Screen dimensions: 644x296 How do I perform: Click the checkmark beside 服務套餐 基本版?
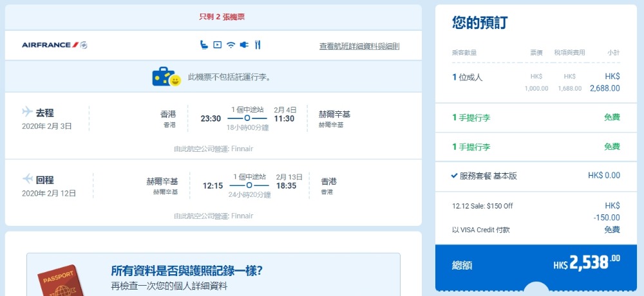pos(455,175)
